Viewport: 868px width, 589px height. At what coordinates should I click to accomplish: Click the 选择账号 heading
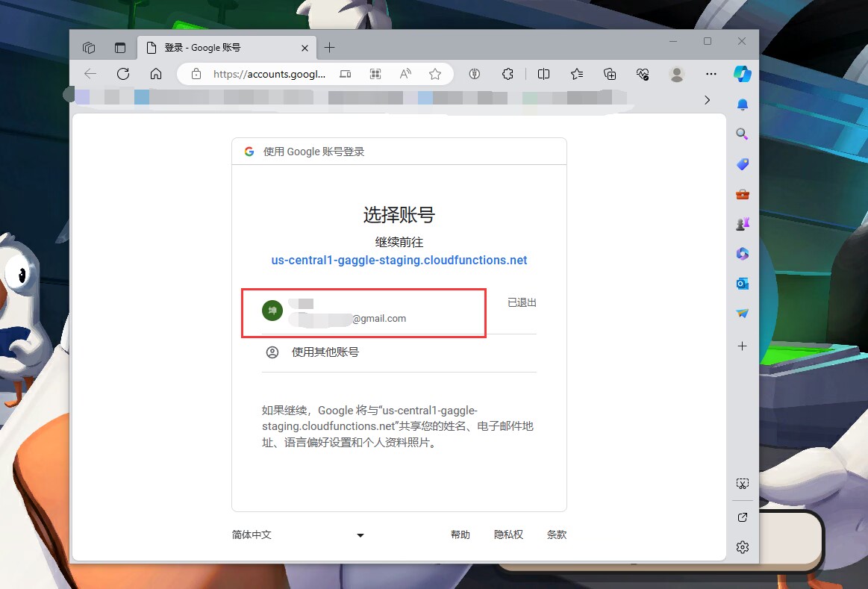click(x=399, y=215)
